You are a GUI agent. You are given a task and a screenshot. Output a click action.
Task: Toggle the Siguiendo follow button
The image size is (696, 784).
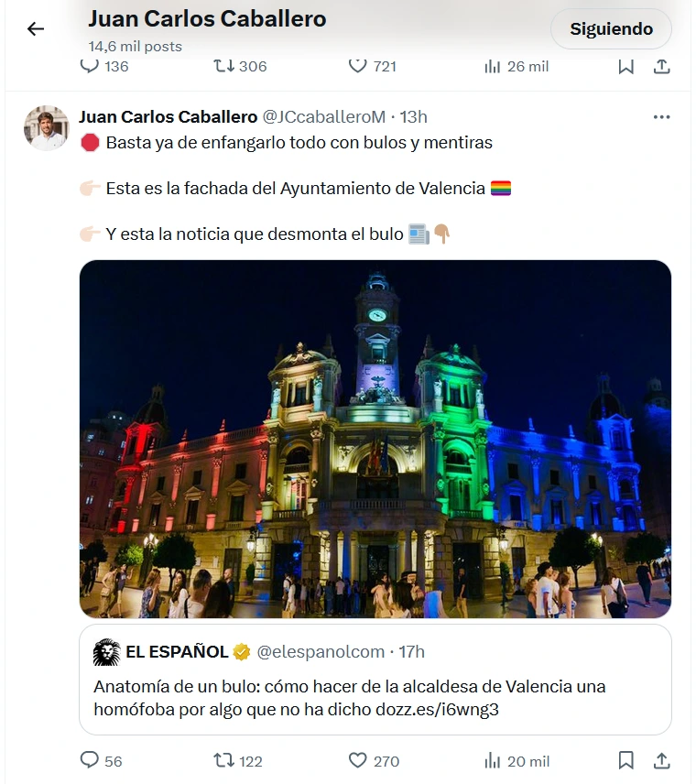tap(611, 29)
